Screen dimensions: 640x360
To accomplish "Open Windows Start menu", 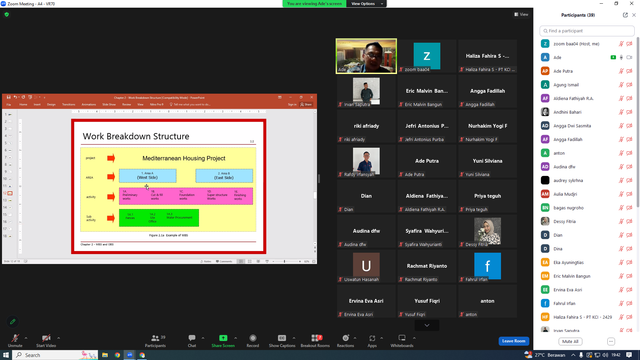I will (6, 355).
